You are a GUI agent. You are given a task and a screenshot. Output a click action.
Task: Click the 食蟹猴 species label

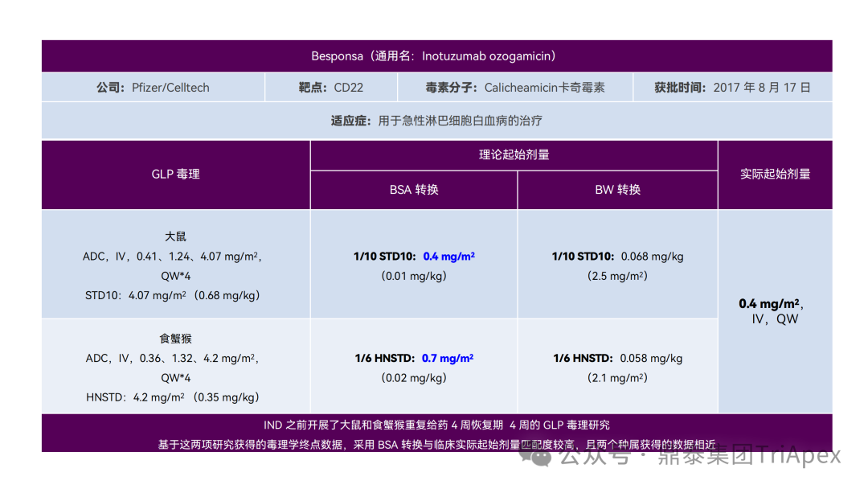click(175, 339)
